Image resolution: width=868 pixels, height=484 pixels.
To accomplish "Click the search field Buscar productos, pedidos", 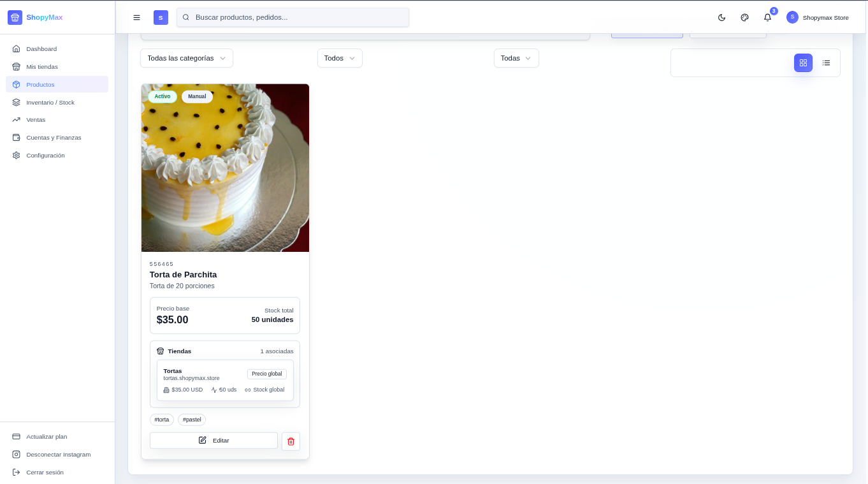I will pyautogui.click(x=293, y=17).
